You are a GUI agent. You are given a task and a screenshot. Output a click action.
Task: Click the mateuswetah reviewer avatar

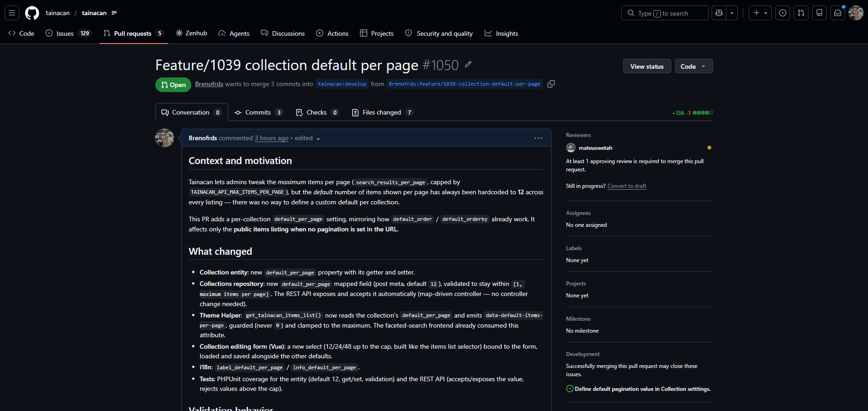pyautogui.click(x=571, y=148)
